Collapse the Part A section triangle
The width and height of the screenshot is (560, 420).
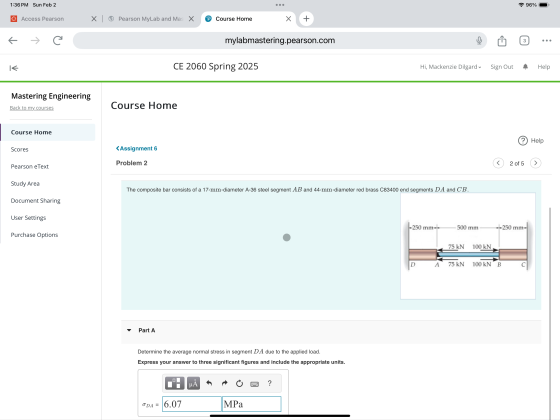[129, 330]
